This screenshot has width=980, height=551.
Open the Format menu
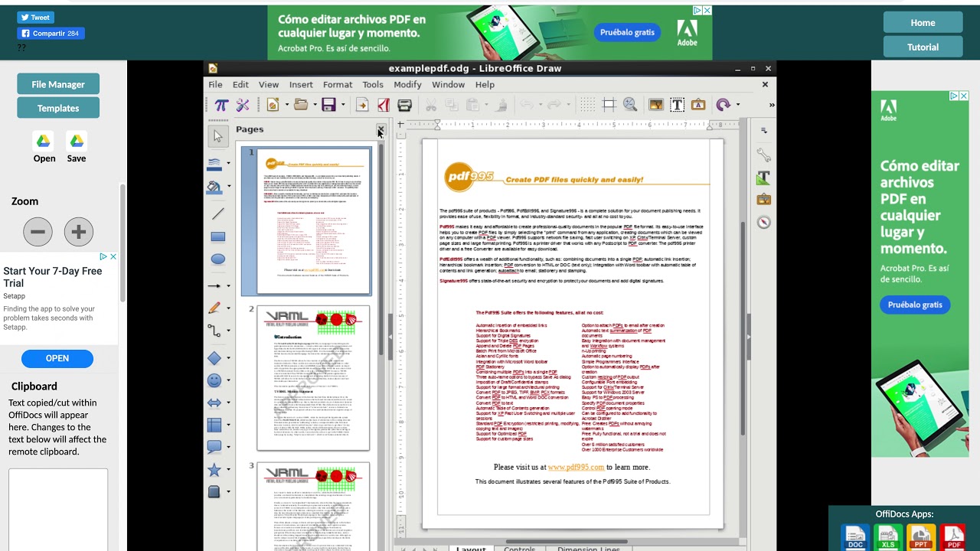click(338, 84)
